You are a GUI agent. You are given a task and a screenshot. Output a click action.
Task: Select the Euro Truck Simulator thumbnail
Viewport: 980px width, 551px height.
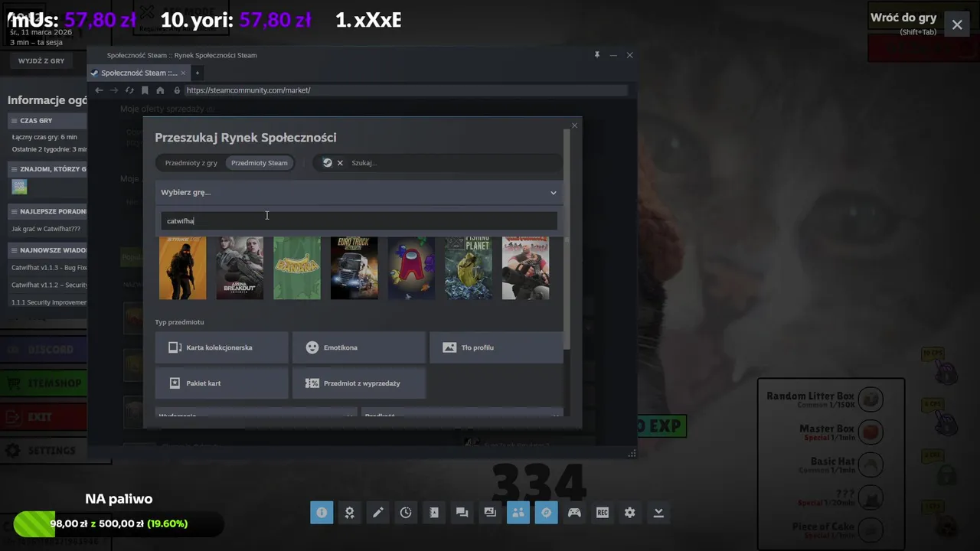(354, 268)
